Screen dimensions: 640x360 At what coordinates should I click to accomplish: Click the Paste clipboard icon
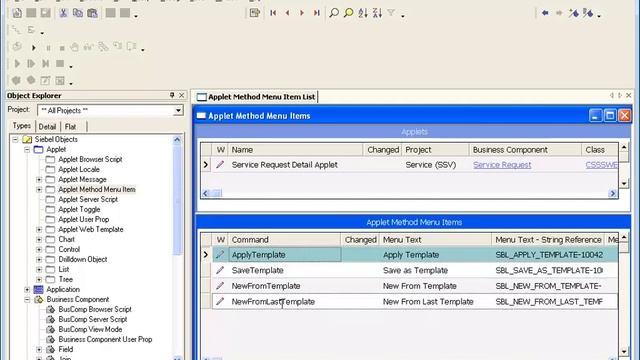click(93, 13)
